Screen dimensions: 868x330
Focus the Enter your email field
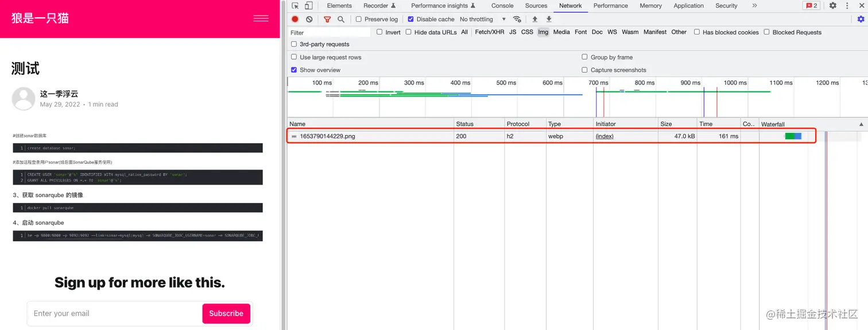[115, 313]
